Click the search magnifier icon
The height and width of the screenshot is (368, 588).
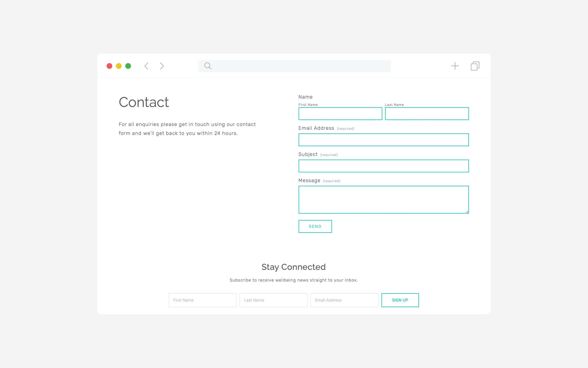(x=208, y=66)
